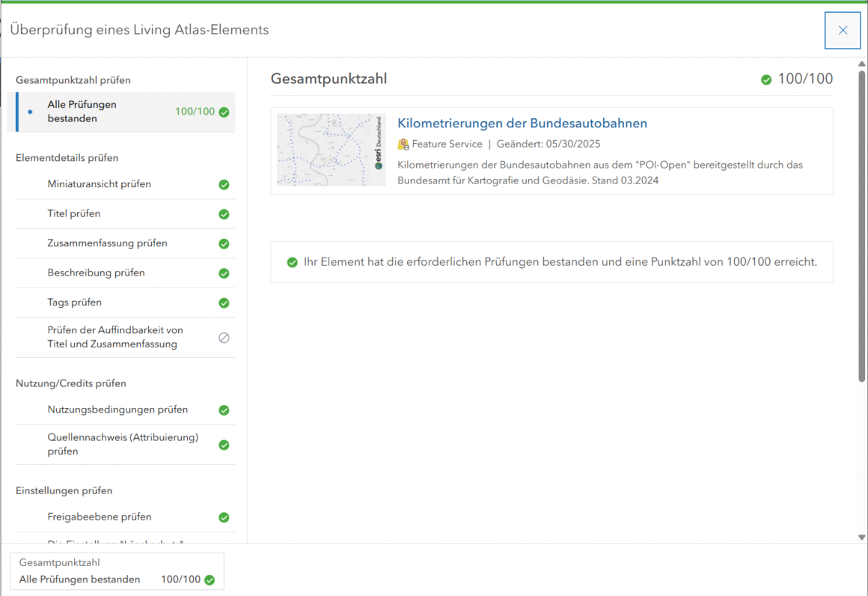Click the scrollbar down arrow
Image resolution: width=868 pixels, height=596 pixels.
(x=861, y=538)
